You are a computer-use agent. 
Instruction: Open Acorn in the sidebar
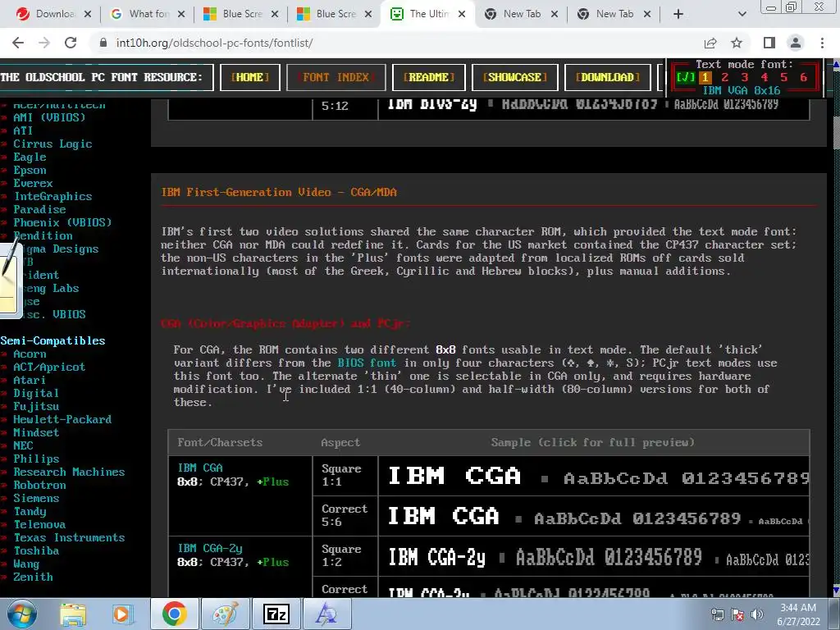point(30,354)
